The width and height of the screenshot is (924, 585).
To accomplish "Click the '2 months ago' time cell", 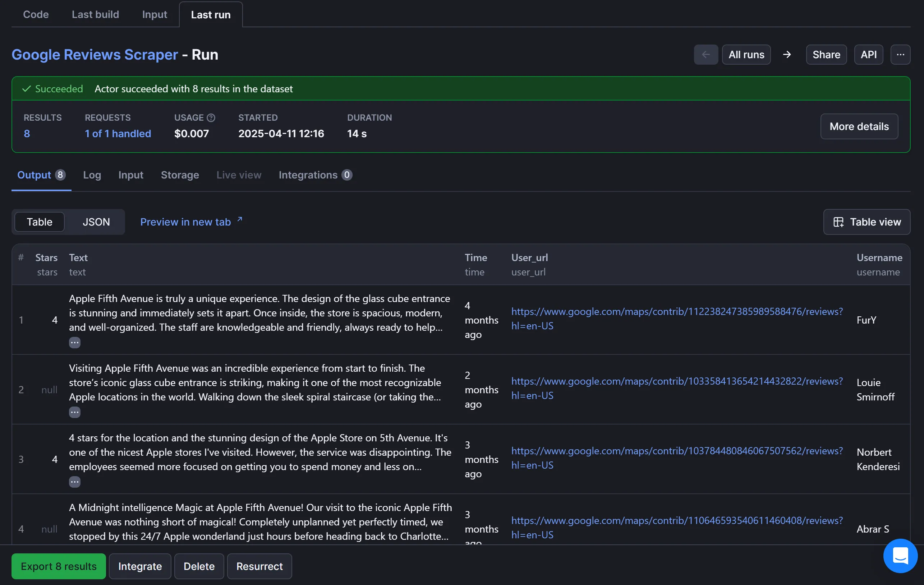I will [482, 390].
